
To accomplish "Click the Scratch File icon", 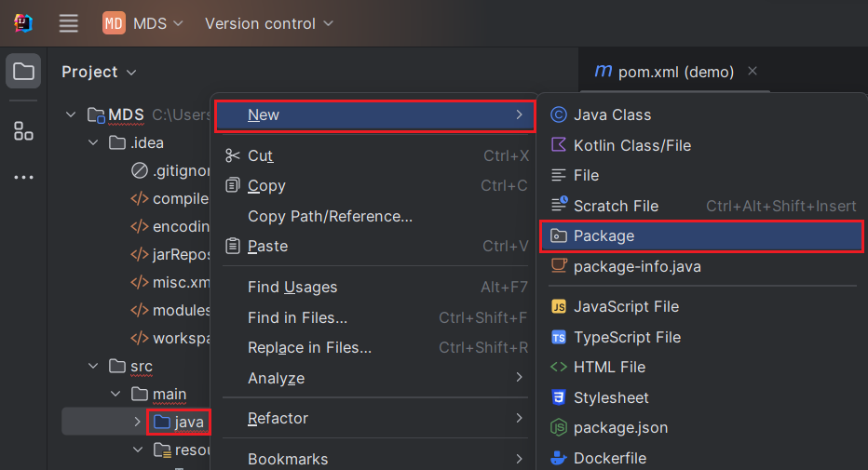I will pos(559,206).
